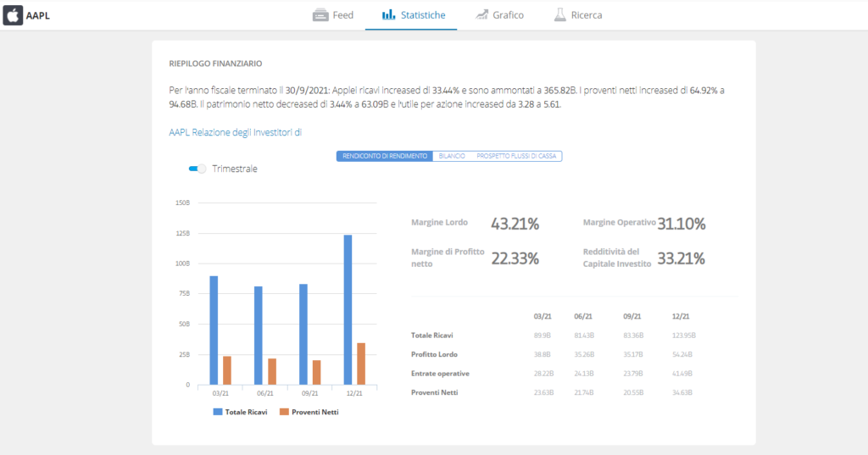Click the orange net income bar for 06/21
868x455 pixels.
[272, 371]
